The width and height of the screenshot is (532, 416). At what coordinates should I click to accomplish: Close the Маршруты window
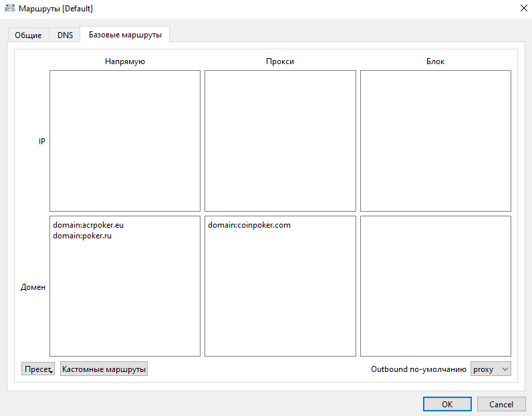coord(523,8)
